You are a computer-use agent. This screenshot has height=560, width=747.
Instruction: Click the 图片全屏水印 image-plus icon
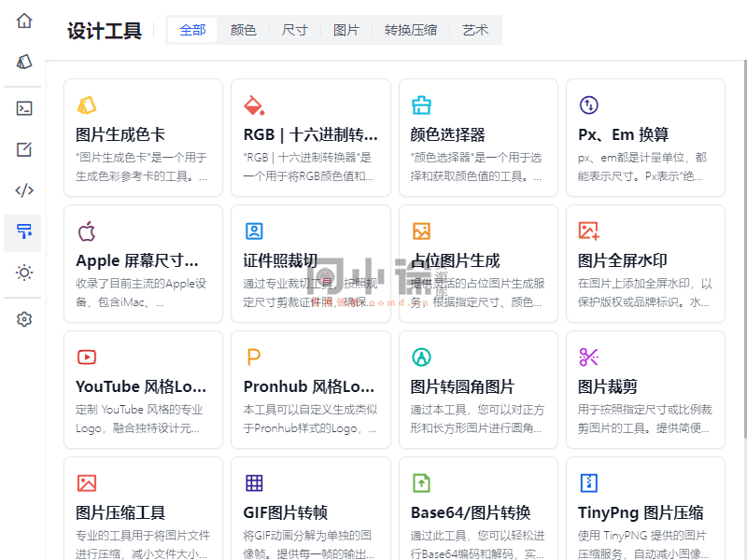coord(589,231)
